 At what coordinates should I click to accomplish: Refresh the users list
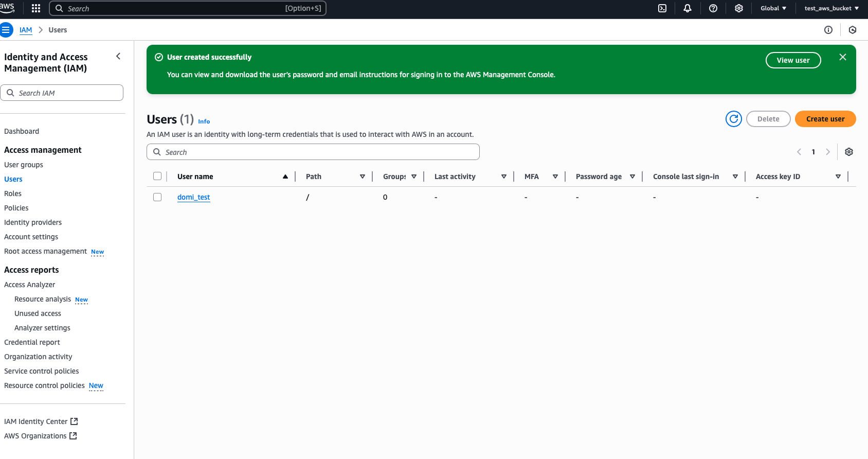click(734, 119)
